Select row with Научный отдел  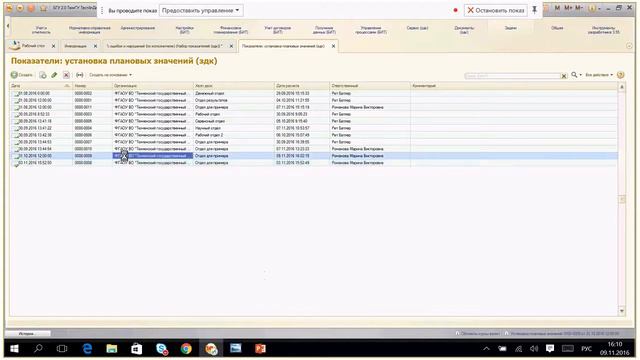tap(313, 128)
